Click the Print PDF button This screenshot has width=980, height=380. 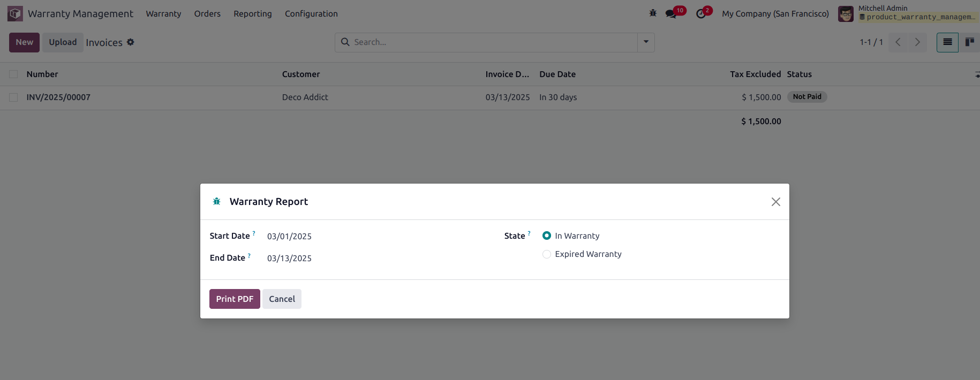coord(235,299)
